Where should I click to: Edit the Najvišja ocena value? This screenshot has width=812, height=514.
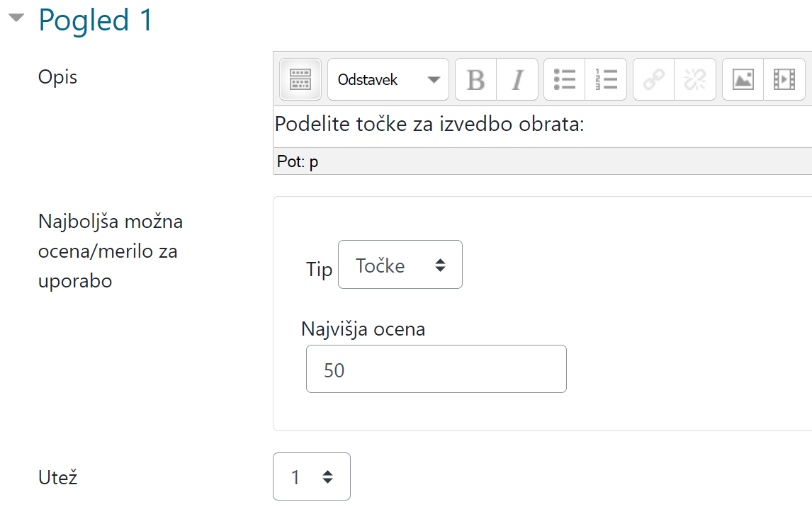pos(436,368)
